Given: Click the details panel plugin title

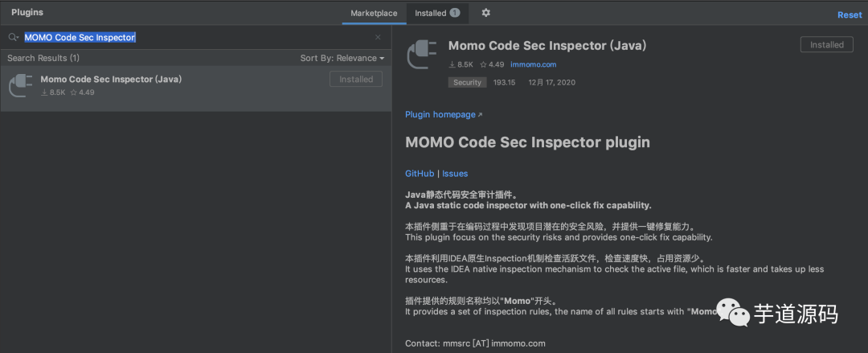Looking at the screenshot, I should (547, 46).
